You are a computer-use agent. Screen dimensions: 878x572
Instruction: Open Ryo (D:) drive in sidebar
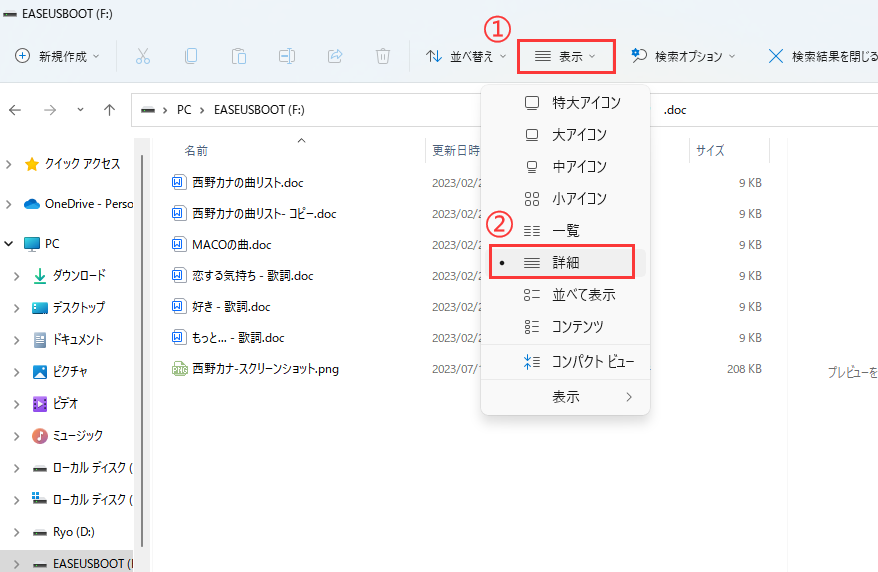[x=74, y=532]
